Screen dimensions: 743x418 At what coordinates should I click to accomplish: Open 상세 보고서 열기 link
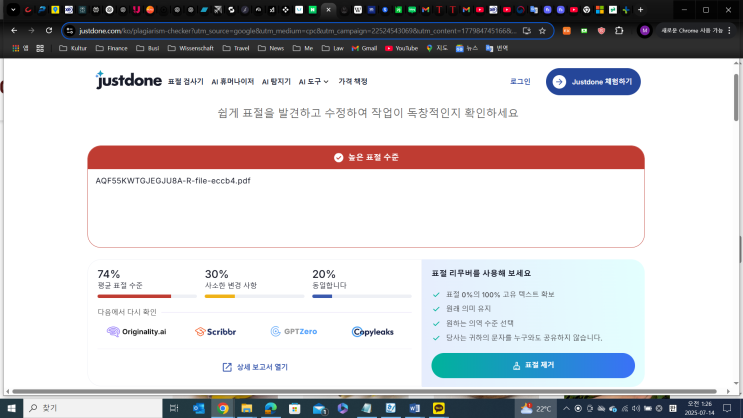255,367
